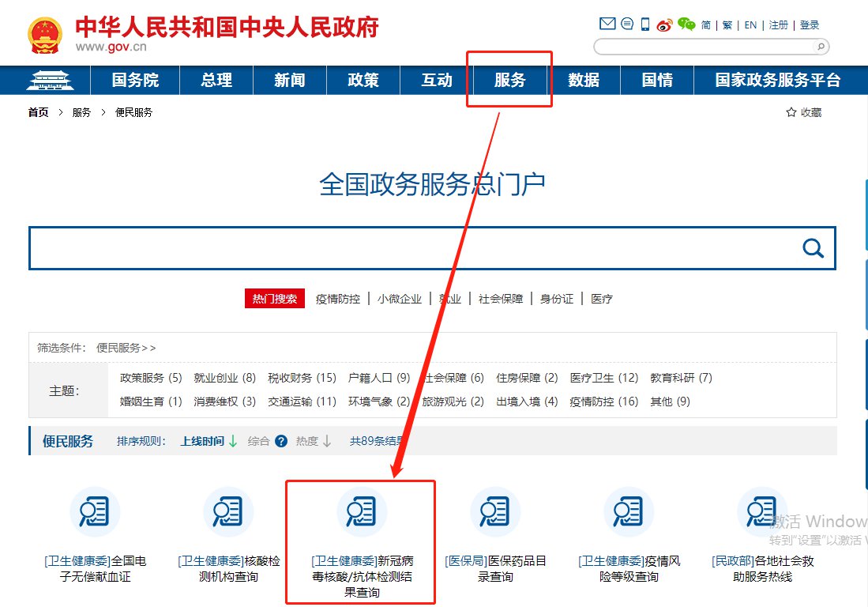Click the blue question mark help icon
Image resolution: width=868 pixels, height=607 pixels.
[x=281, y=441]
